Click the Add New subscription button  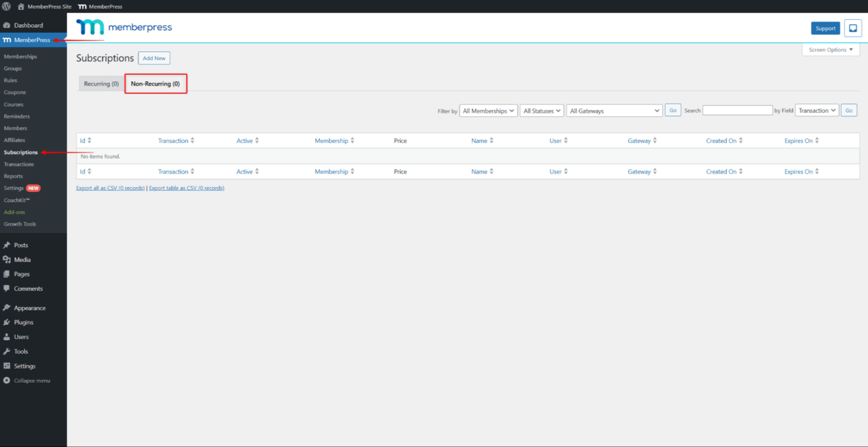point(154,58)
